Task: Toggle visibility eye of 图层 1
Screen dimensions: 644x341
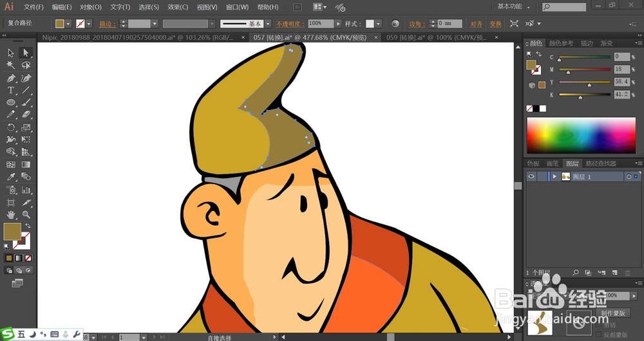Action: coord(531,176)
